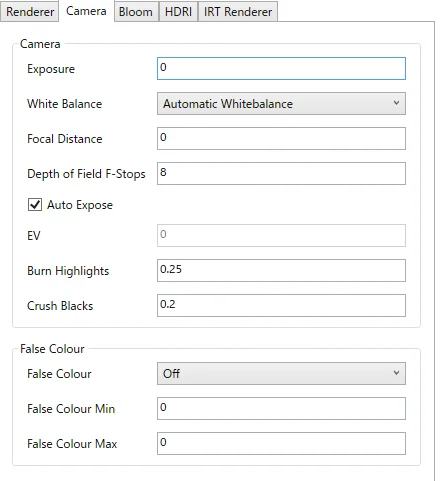445x481 pixels.
Task: Click the Crush Blacks label
Action: (60, 306)
